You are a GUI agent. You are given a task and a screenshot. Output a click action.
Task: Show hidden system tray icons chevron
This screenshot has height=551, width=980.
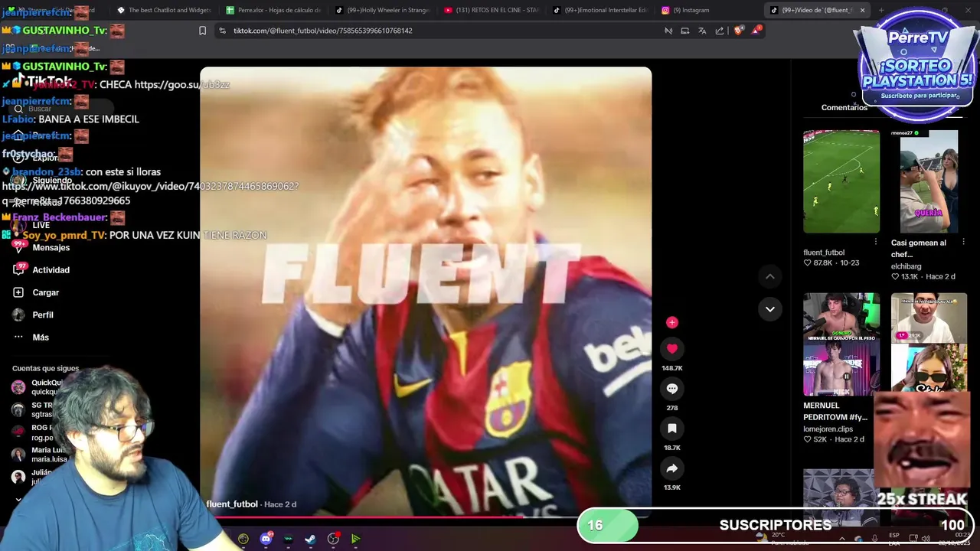pos(841,539)
